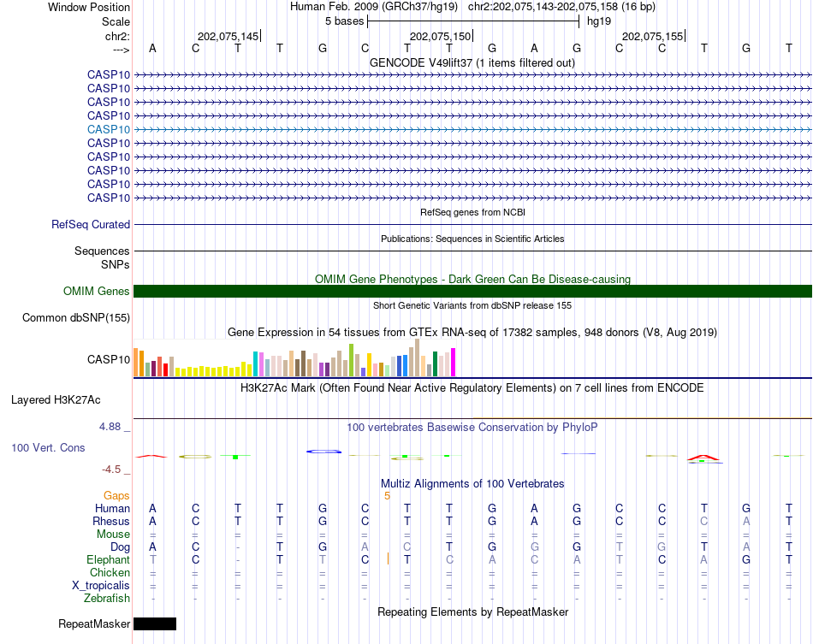Click the ---> strand direction arrow label
Screen dimensions: 813x644
[x=121, y=50]
